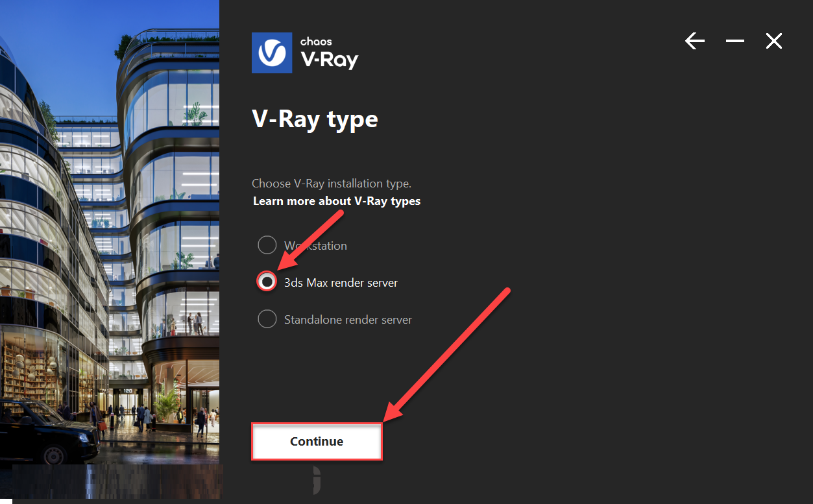Click the '3ds Max render server' label text

(341, 283)
